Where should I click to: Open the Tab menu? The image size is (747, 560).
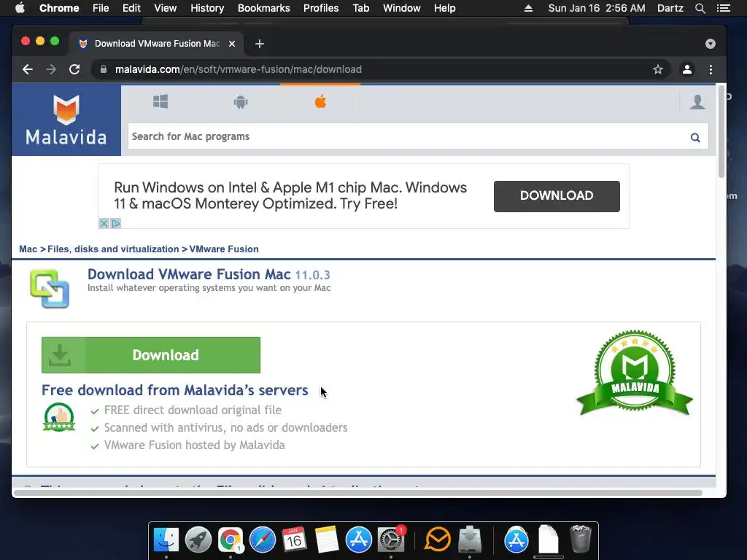pos(360,8)
